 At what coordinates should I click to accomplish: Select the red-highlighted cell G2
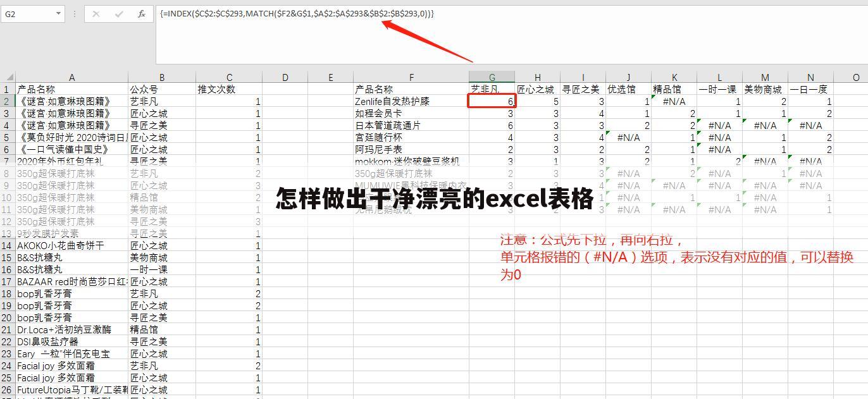[x=492, y=101]
